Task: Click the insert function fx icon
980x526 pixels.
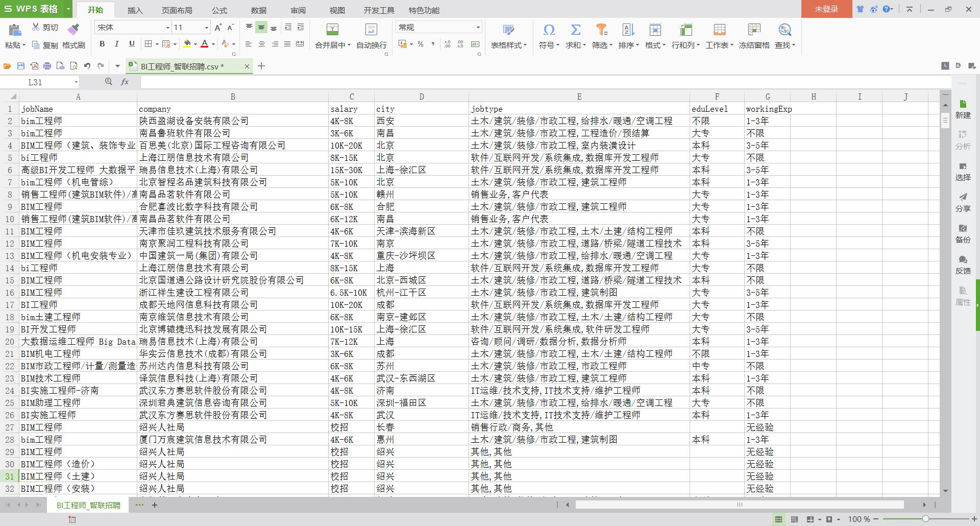Action: pos(125,82)
